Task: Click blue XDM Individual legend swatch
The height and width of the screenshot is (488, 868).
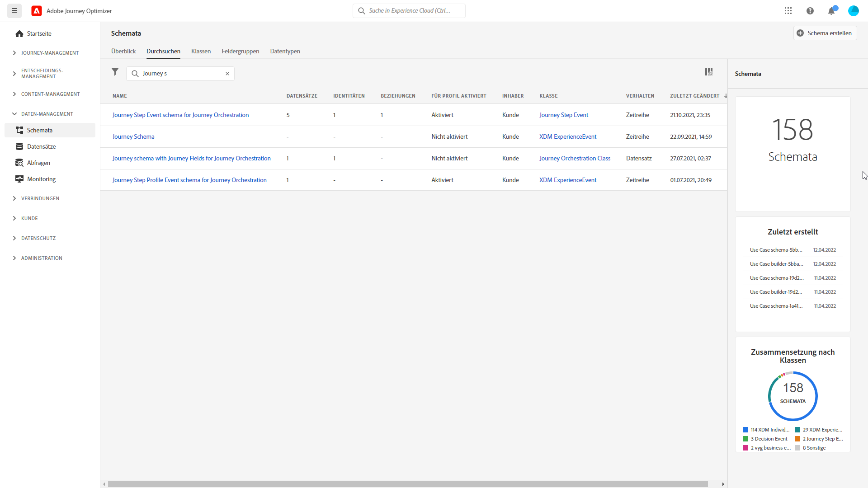Action: click(745, 430)
